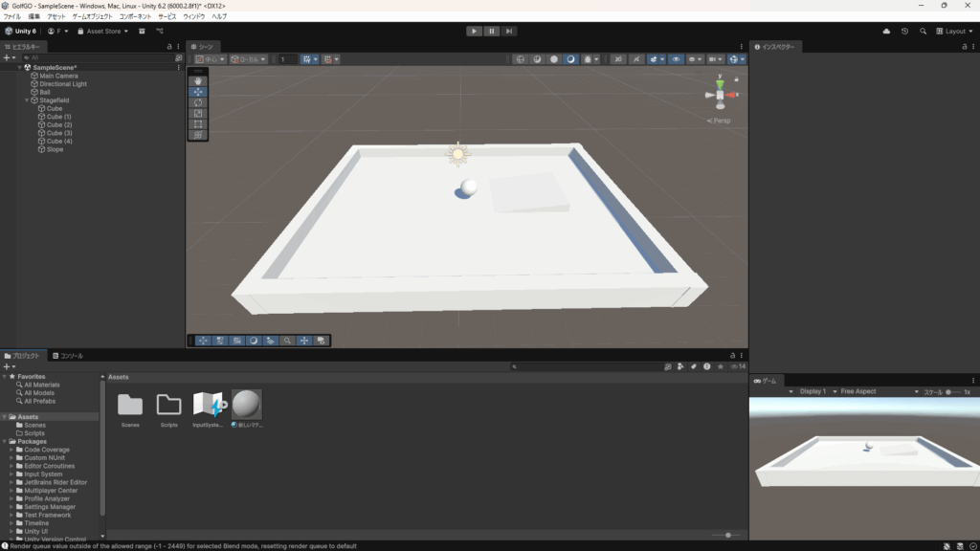Select the Rect tool in scene toolbar
The width and height of the screenshot is (980, 551).
coord(198,124)
